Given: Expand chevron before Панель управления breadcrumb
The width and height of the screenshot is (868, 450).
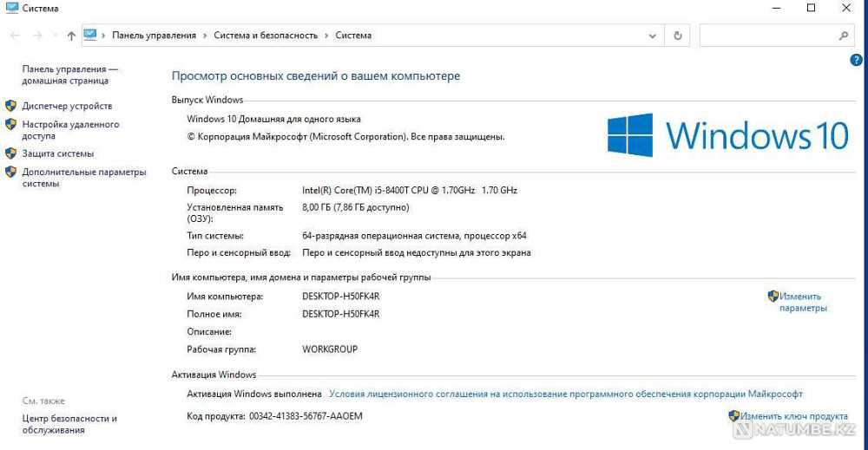Looking at the screenshot, I should coord(103,36).
